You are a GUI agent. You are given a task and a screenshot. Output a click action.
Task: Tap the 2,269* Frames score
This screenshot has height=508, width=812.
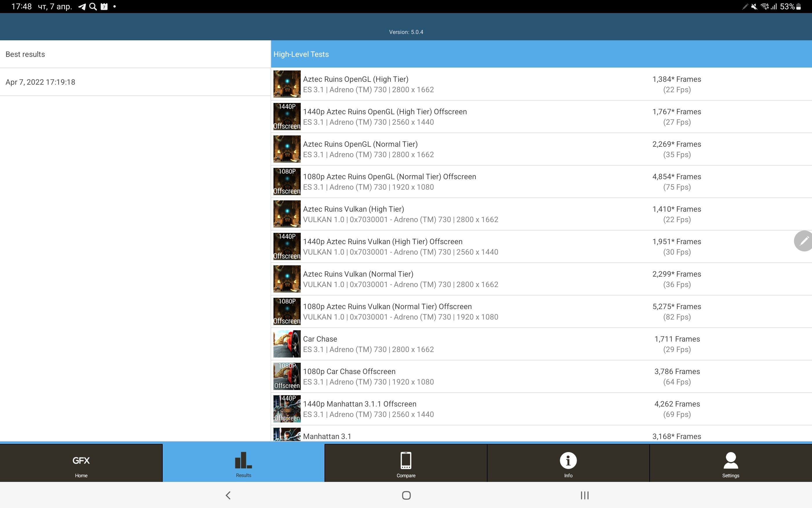point(677,144)
